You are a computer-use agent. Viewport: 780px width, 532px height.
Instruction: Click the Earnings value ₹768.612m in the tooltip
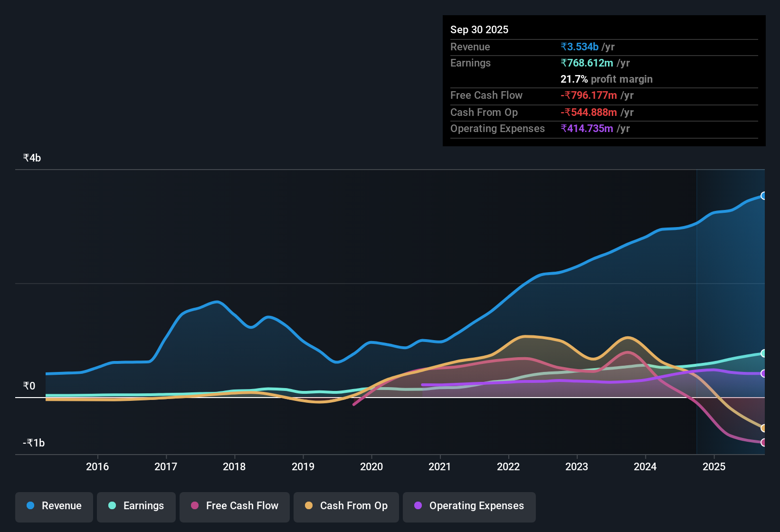tap(587, 63)
